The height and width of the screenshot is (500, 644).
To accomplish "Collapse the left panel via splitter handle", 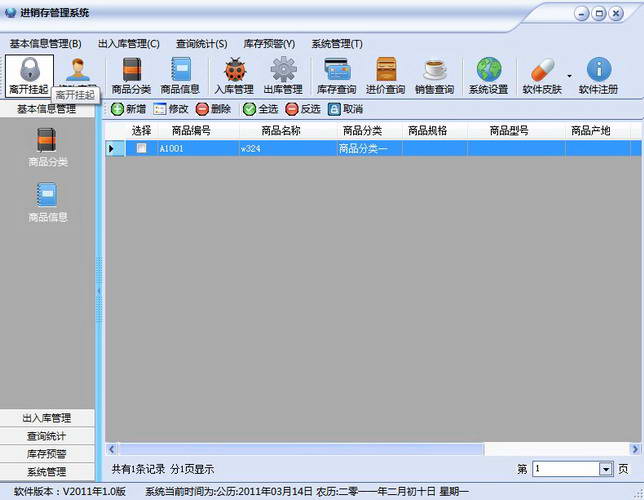I will pyautogui.click(x=99, y=291).
